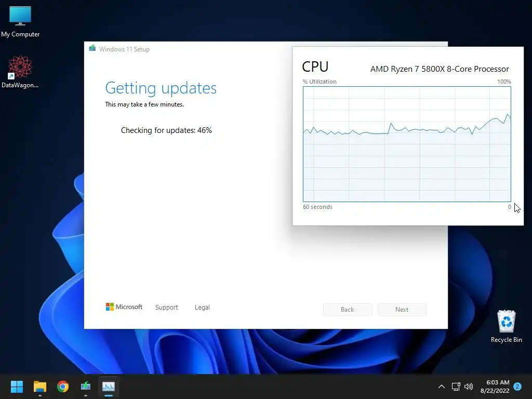This screenshot has height=399, width=532.
Task: Click the Windows 11 Setup title text
Action: (x=124, y=49)
